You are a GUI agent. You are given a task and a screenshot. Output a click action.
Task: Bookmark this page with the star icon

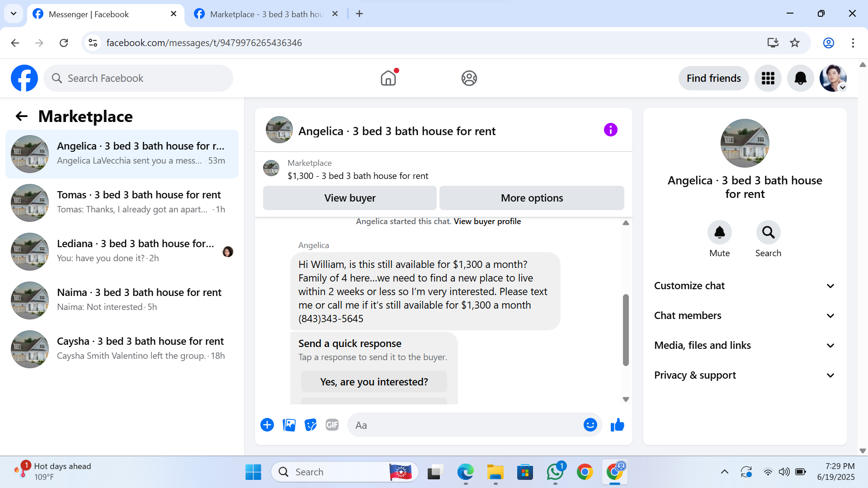(x=795, y=43)
